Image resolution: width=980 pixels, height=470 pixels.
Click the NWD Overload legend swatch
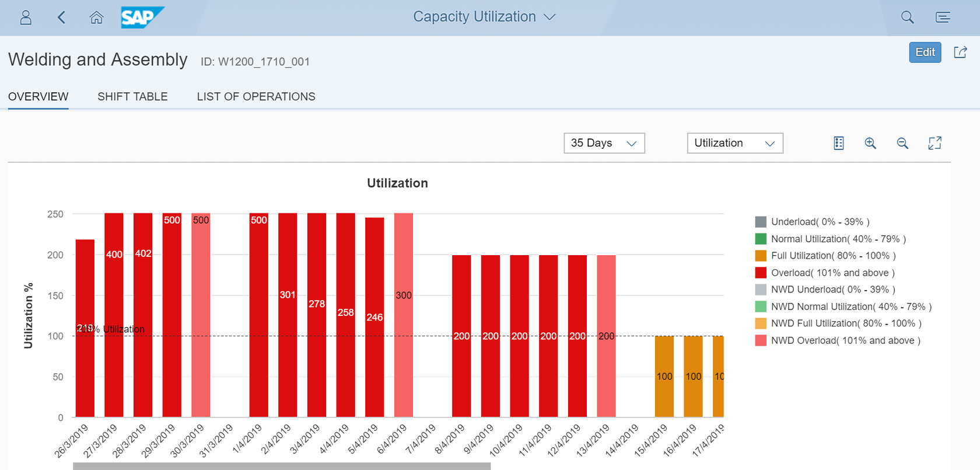click(761, 340)
